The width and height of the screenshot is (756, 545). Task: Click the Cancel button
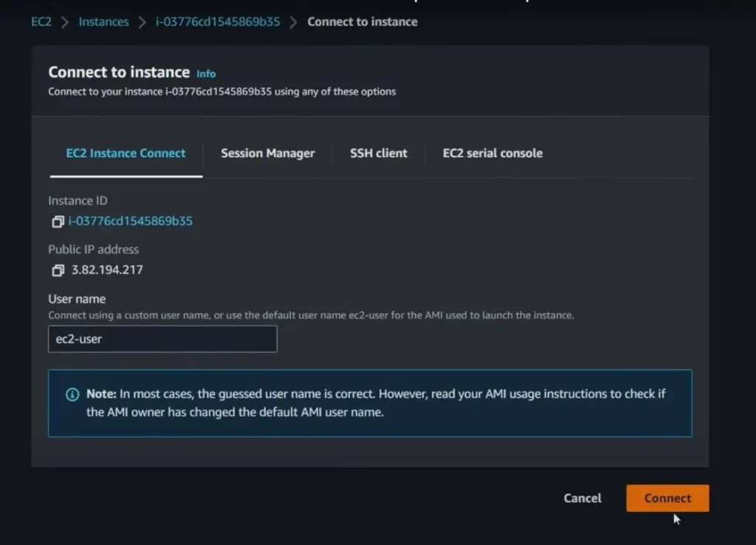click(582, 498)
